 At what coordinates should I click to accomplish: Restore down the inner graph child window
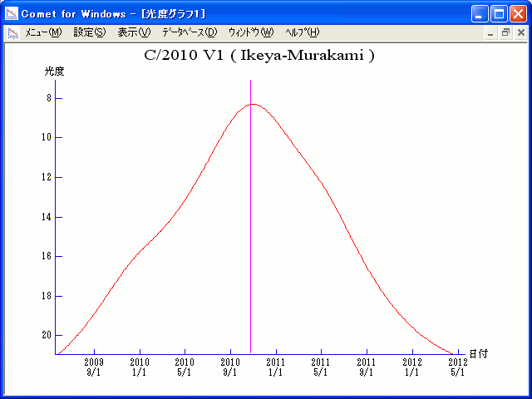pos(505,32)
